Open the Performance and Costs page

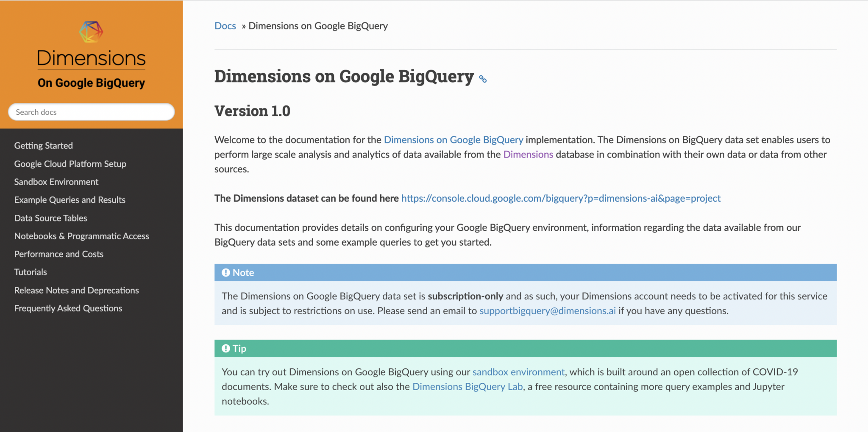click(59, 254)
